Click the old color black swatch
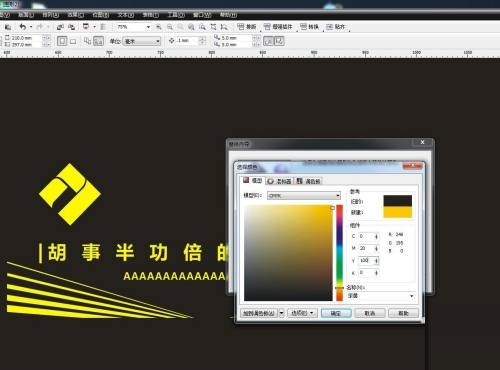 point(398,201)
